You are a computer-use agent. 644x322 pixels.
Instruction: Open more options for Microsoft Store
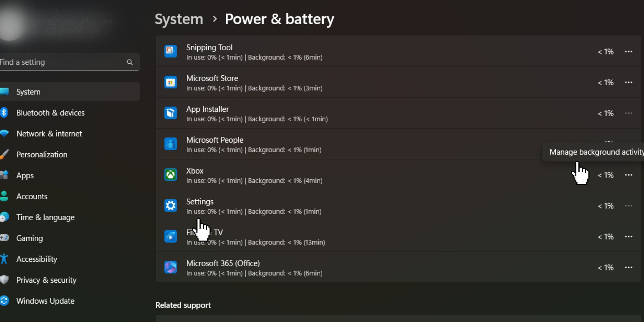click(x=629, y=82)
